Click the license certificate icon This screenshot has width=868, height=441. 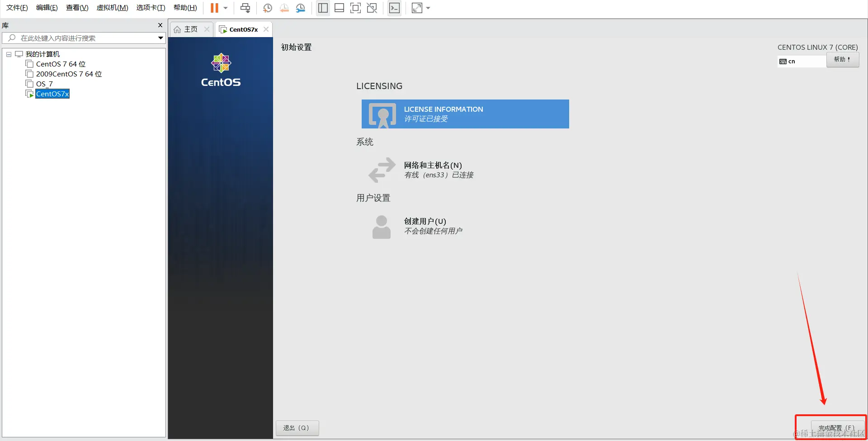tap(382, 115)
